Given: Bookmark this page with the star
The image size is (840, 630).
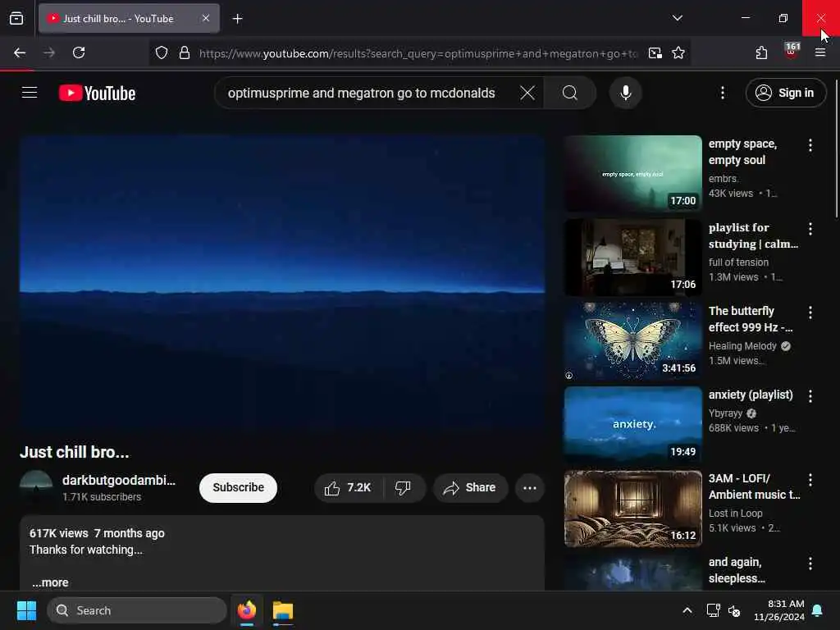Looking at the screenshot, I should coord(678,52).
